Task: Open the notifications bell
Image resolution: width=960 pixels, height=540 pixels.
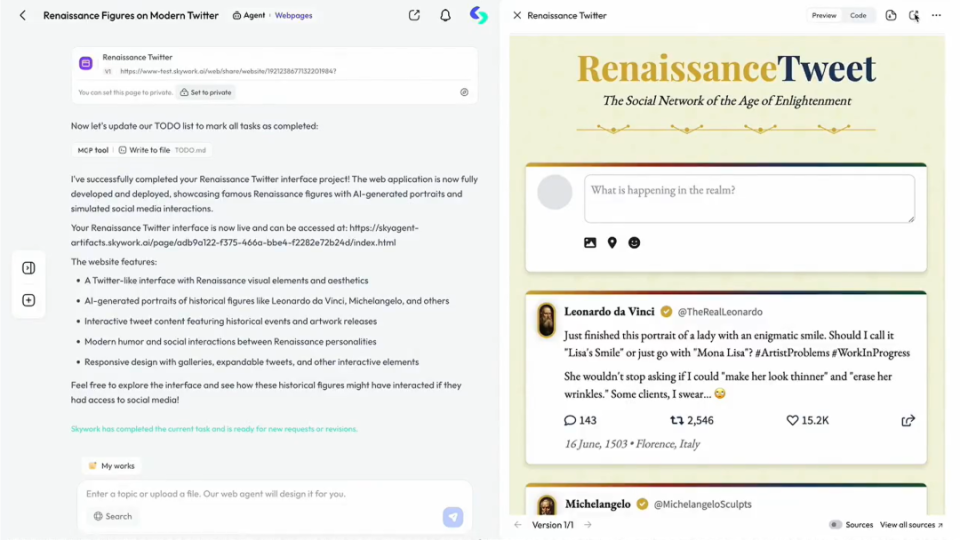Action: click(445, 15)
